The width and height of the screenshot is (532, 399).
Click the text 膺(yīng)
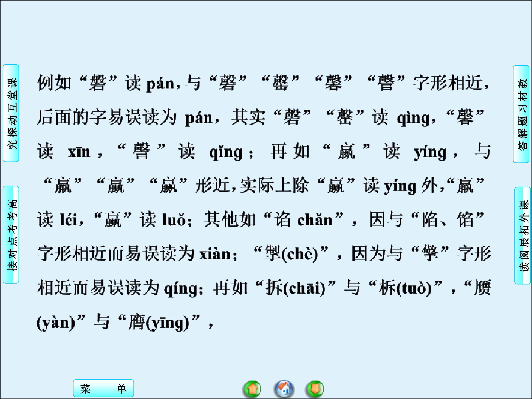click(159, 322)
